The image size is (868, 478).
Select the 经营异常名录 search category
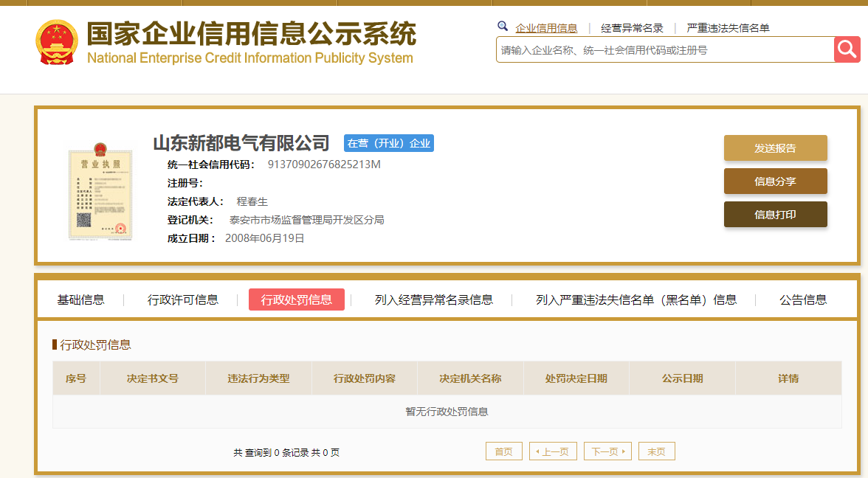632,28
